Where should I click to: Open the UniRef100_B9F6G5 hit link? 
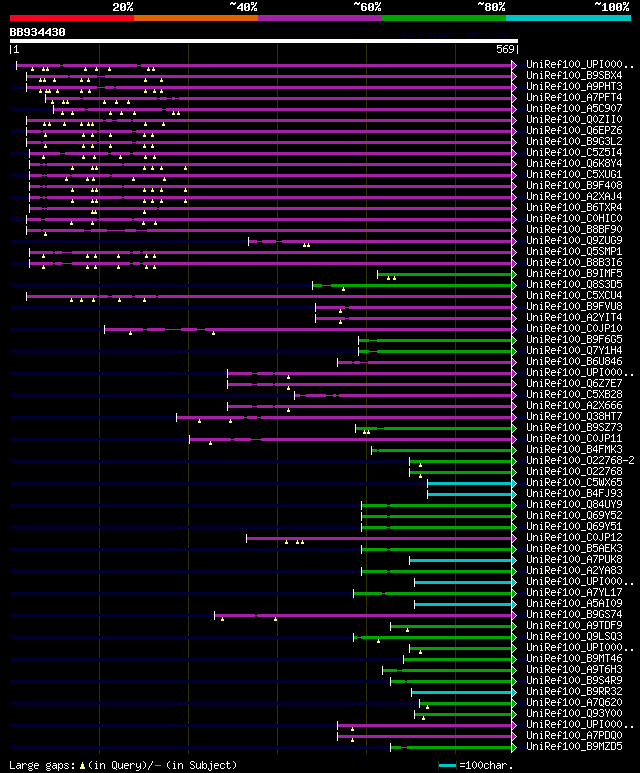pos(574,339)
